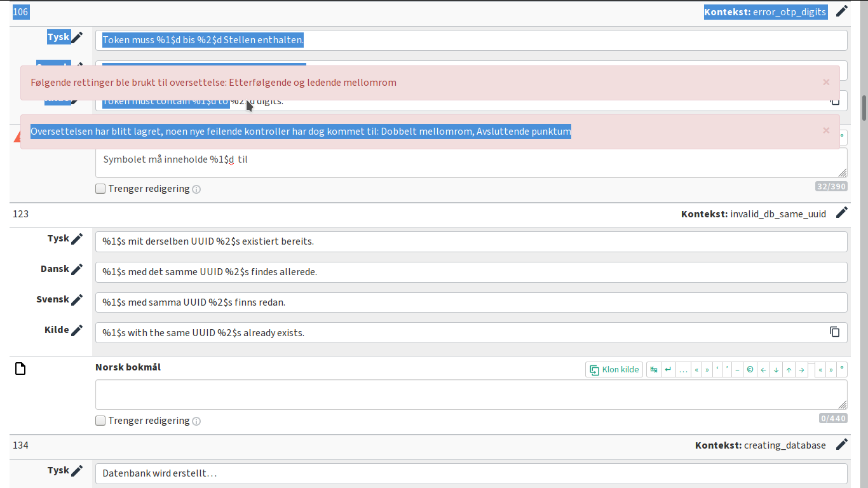The height and width of the screenshot is (488, 868).
Task: Click string number 134
Action: [x=21, y=445]
